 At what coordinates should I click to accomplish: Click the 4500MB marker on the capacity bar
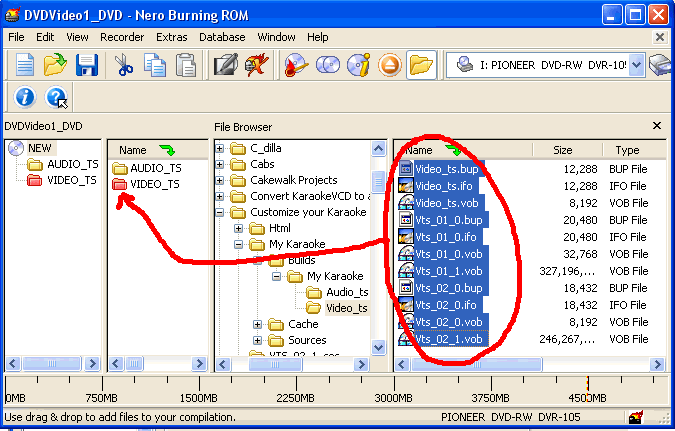[588, 397]
